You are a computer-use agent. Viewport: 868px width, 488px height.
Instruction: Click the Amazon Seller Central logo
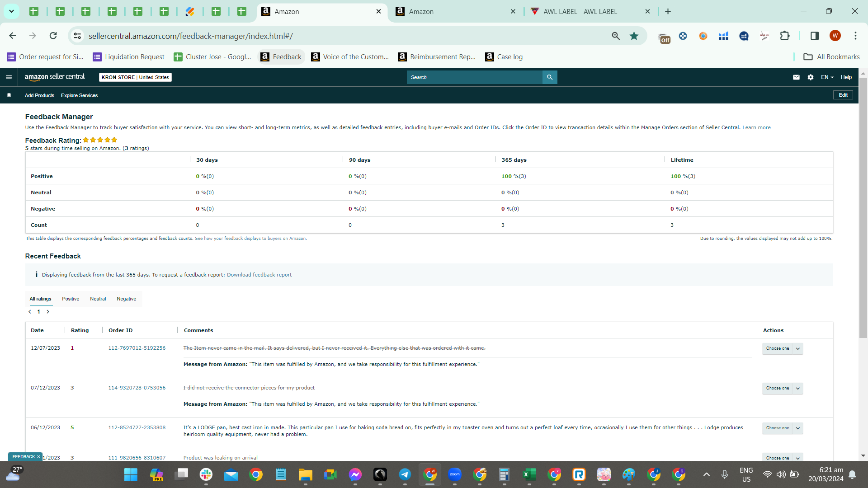[x=55, y=77]
